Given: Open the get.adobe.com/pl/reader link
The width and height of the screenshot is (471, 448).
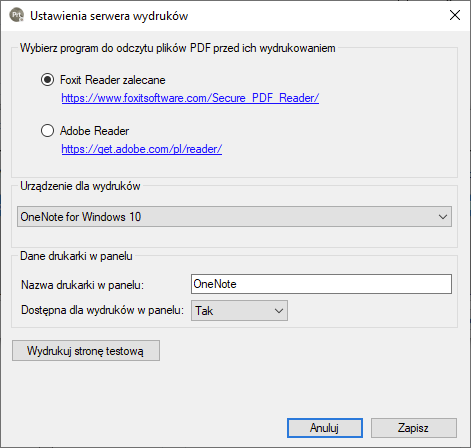Looking at the screenshot, I should click(x=142, y=149).
